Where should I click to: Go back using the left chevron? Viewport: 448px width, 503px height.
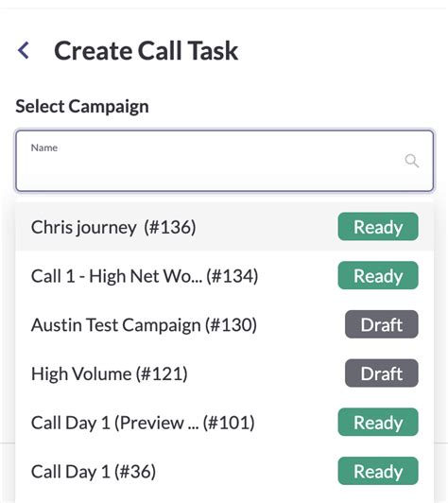tap(24, 51)
